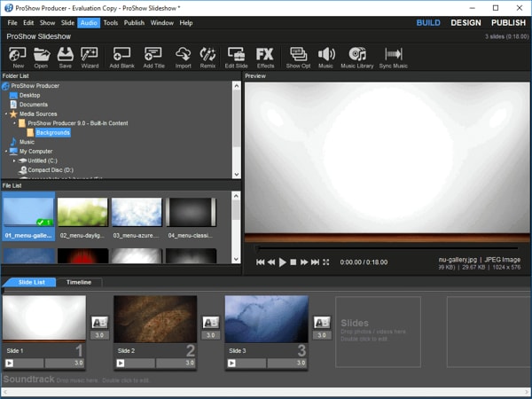Open transition icon after Slide 1
The width and height of the screenshot is (532, 399).
[x=99, y=323]
